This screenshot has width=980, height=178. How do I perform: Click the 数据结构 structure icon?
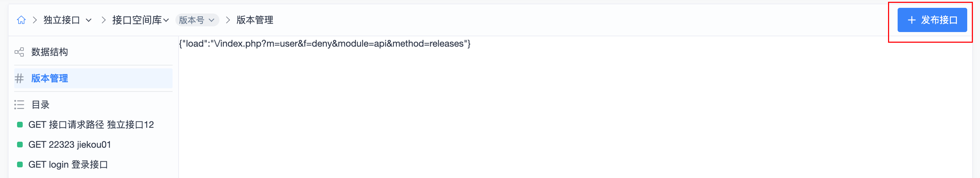[19, 52]
